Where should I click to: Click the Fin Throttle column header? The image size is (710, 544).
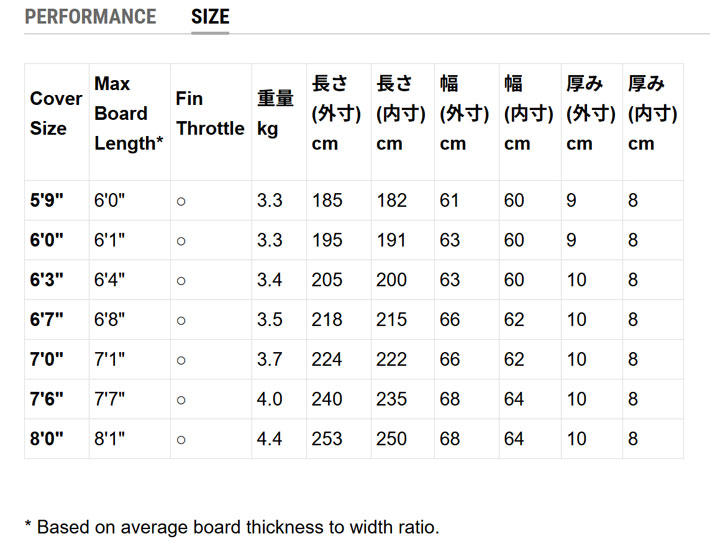[209, 114]
